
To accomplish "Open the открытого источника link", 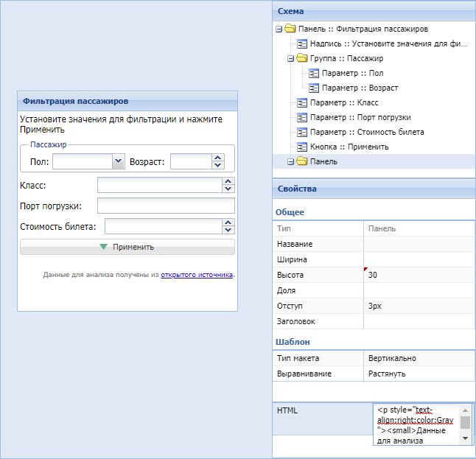I will pos(197,275).
